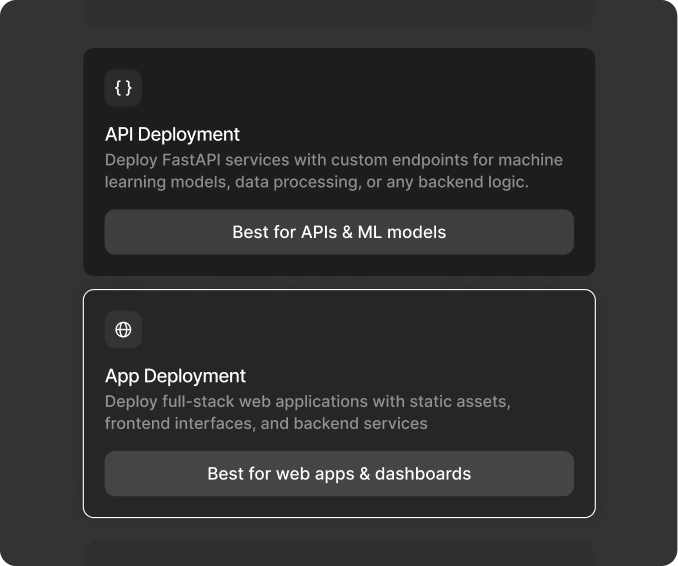Click the globe App Deployment icon
678x566 pixels.
[123, 330]
